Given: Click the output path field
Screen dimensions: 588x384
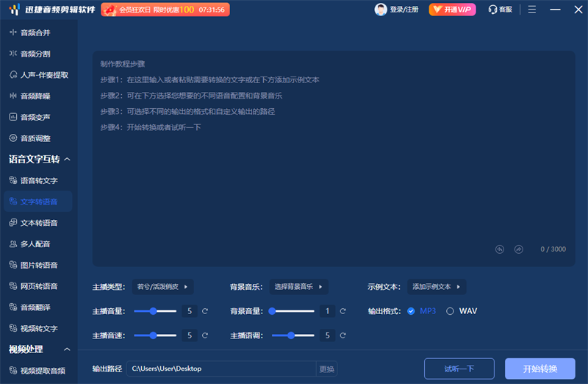Looking at the screenshot, I should click(x=222, y=369).
